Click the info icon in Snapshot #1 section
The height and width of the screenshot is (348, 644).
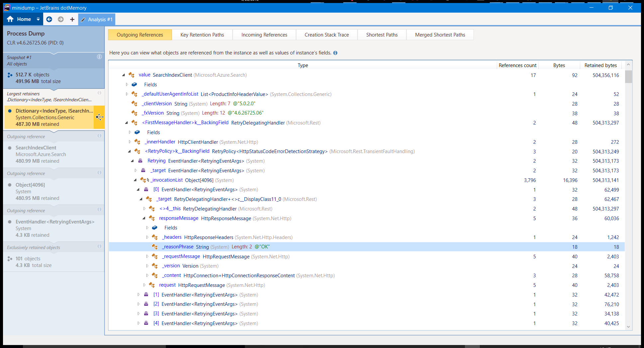99,57
